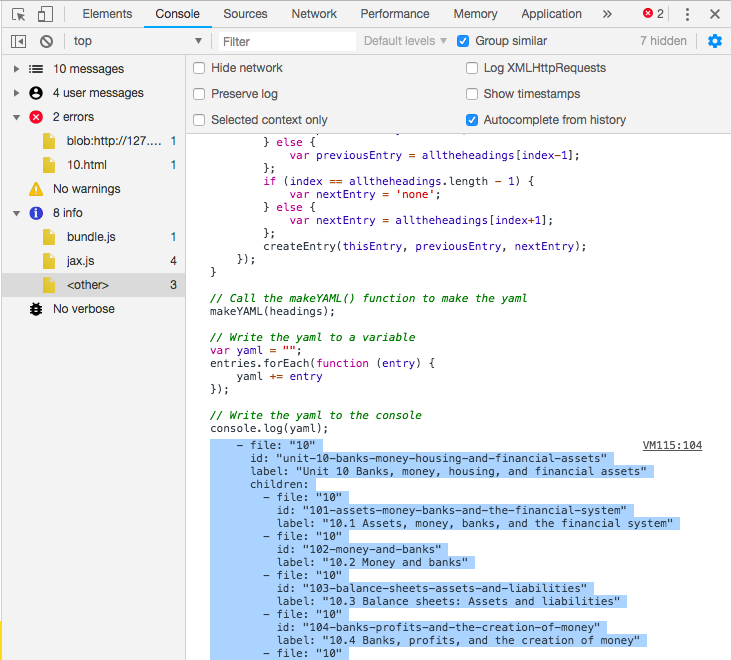Select the 10.html error entry

[x=94, y=165]
